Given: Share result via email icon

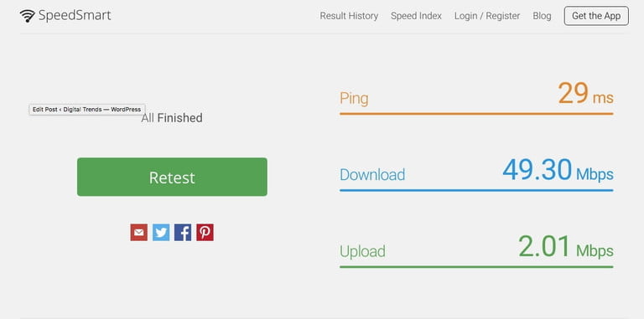Looking at the screenshot, I should (139, 233).
